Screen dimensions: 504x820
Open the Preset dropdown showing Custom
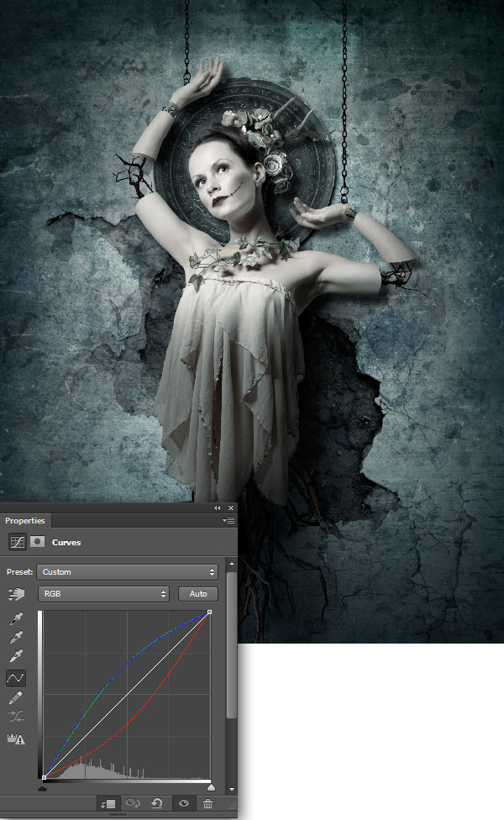(127, 572)
